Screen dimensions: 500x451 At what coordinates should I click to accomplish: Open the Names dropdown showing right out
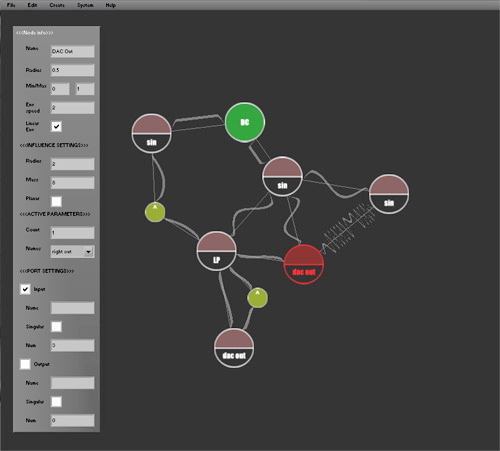click(72, 252)
